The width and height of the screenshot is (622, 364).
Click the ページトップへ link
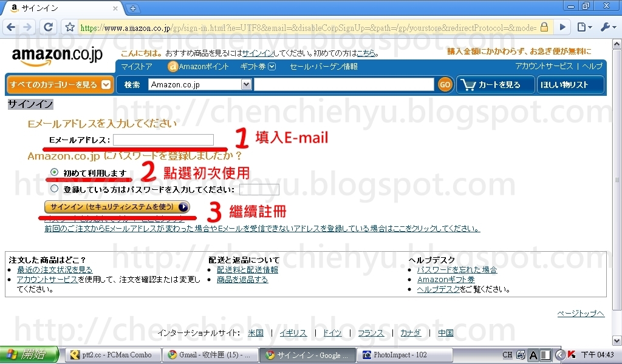(581, 313)
